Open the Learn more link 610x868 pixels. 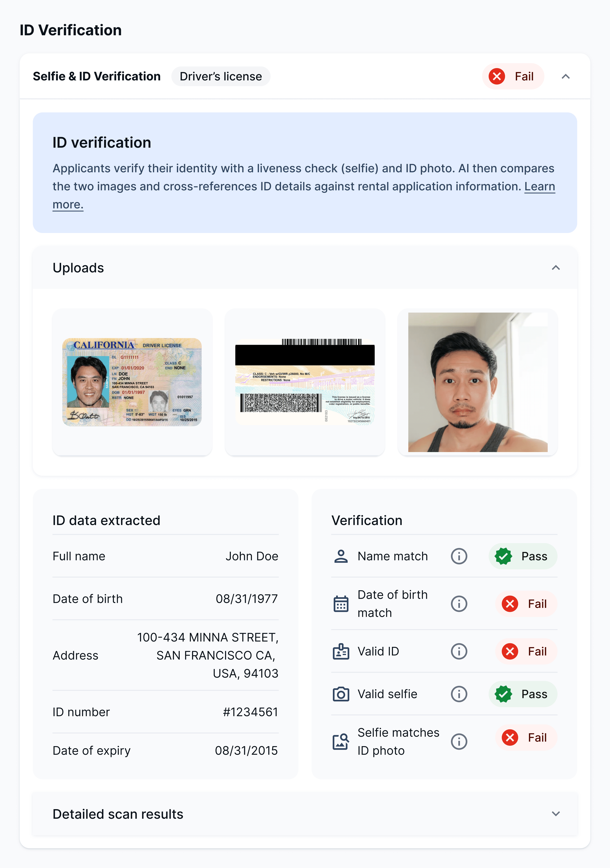(540, 186)
